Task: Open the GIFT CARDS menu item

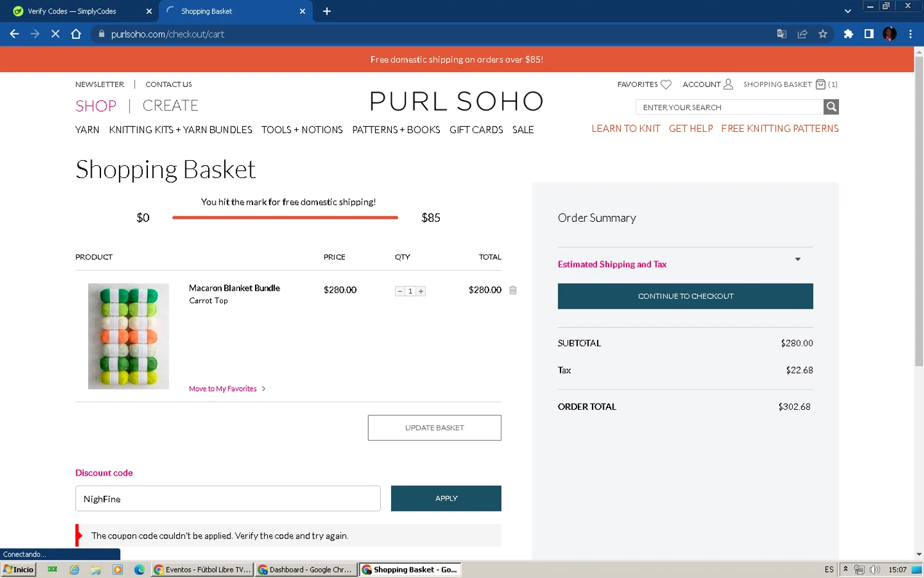Action: click(476, 129)
